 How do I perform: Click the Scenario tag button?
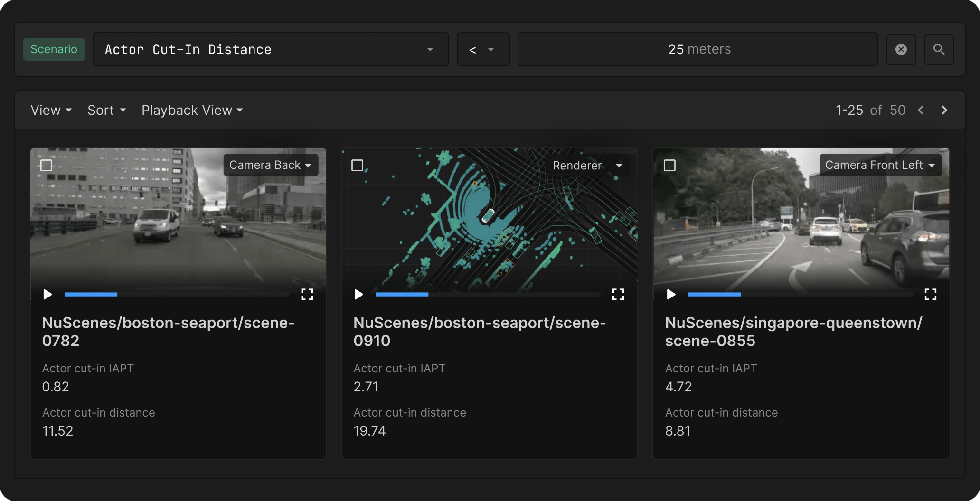point(54,49)
